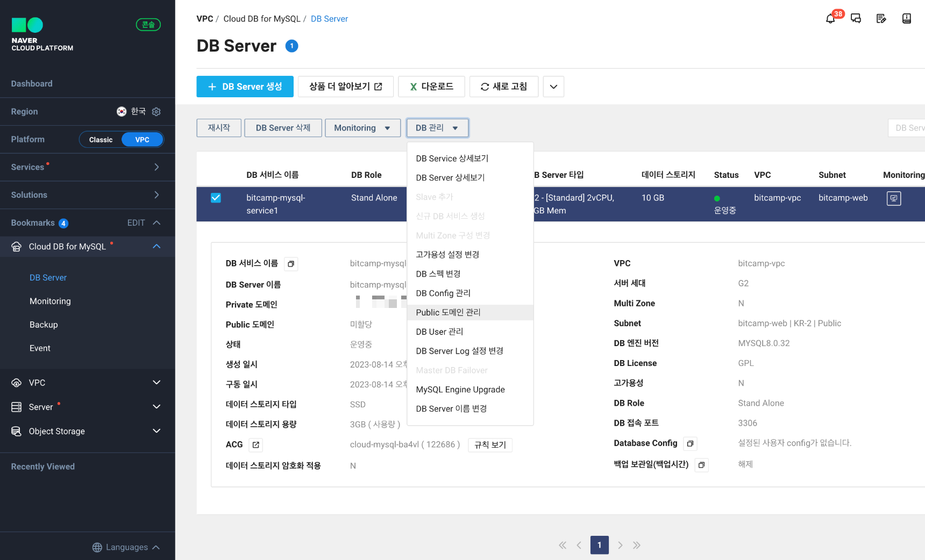Select DB Service 상세보기 menu item

[471, 159]
